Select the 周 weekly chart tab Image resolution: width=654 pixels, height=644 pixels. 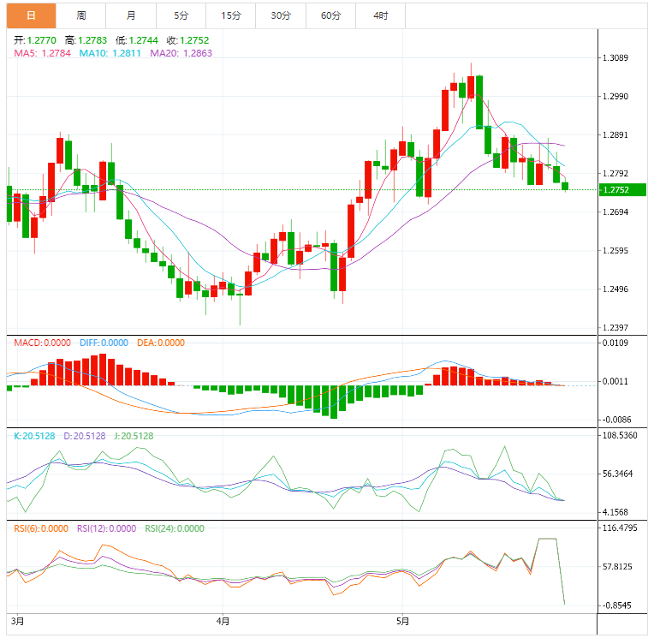coord(81,15)
